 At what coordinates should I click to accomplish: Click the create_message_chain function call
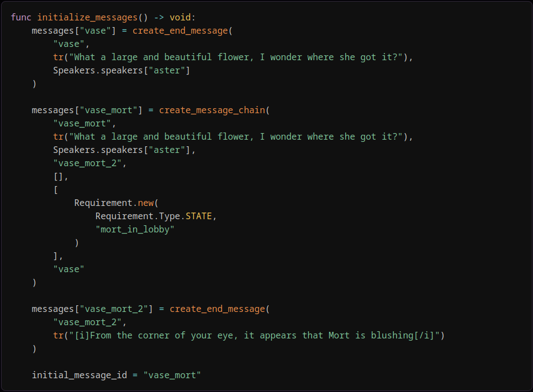click(212, 110)
